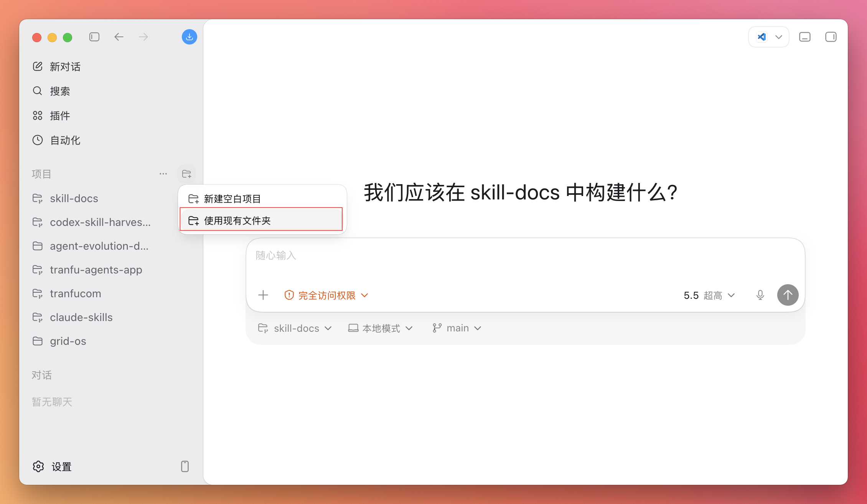Select the tranfu-agents-app project

(x=87, y=270)
